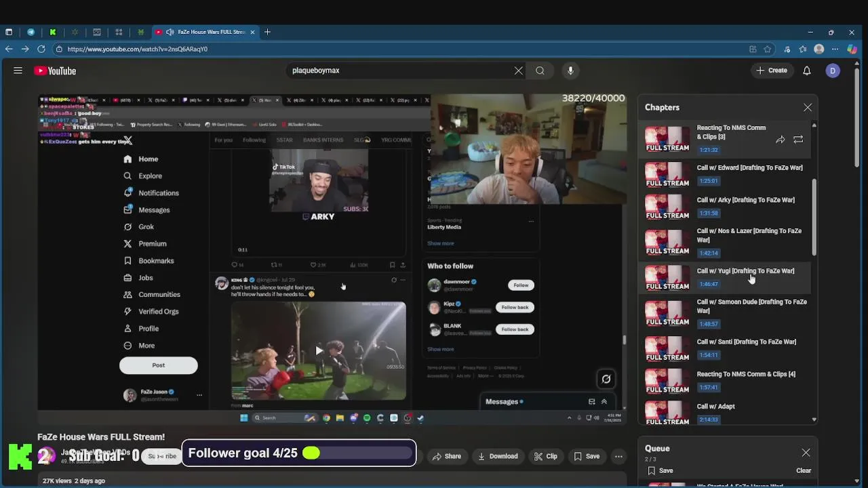Clear the queue
868x488 pixels.
[804, 470]
